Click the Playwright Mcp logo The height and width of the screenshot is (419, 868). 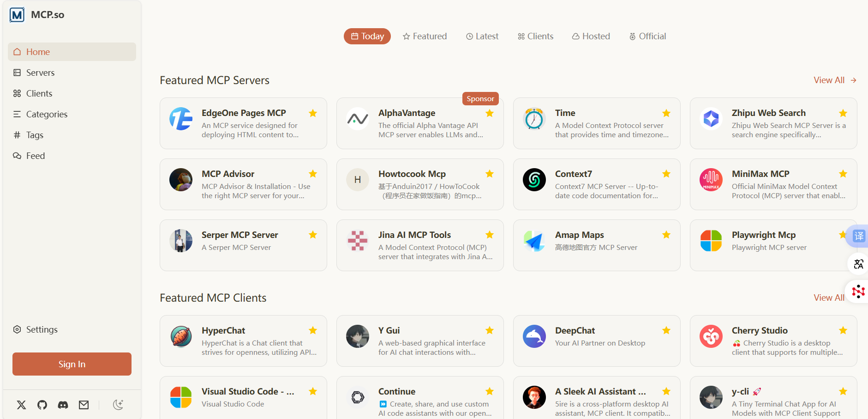coord(711,241)
